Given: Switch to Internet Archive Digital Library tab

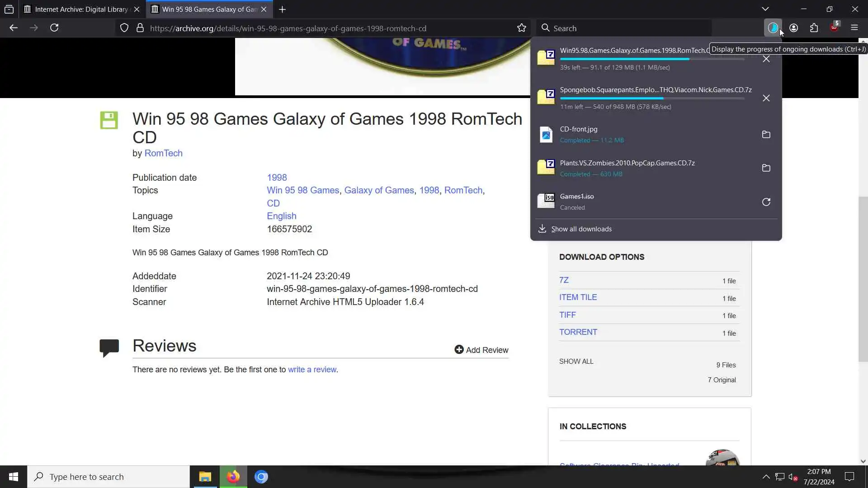Looking at the screenshot, I should point(81,9).
